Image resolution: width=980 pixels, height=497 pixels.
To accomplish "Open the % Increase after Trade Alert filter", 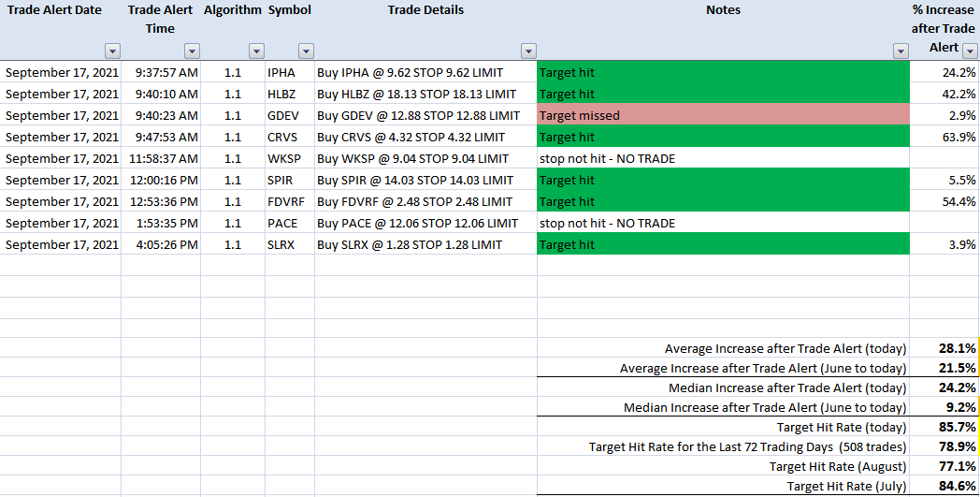I will click(970, 51).
